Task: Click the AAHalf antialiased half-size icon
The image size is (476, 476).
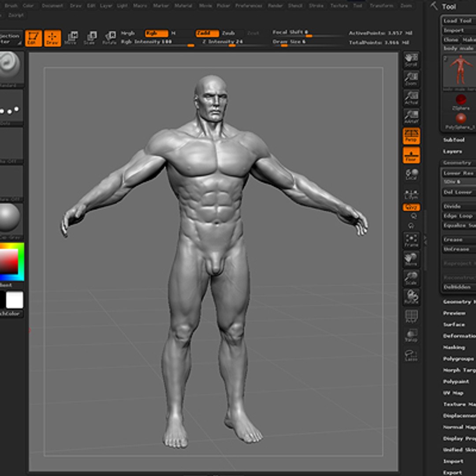Action: click(411, 117)
